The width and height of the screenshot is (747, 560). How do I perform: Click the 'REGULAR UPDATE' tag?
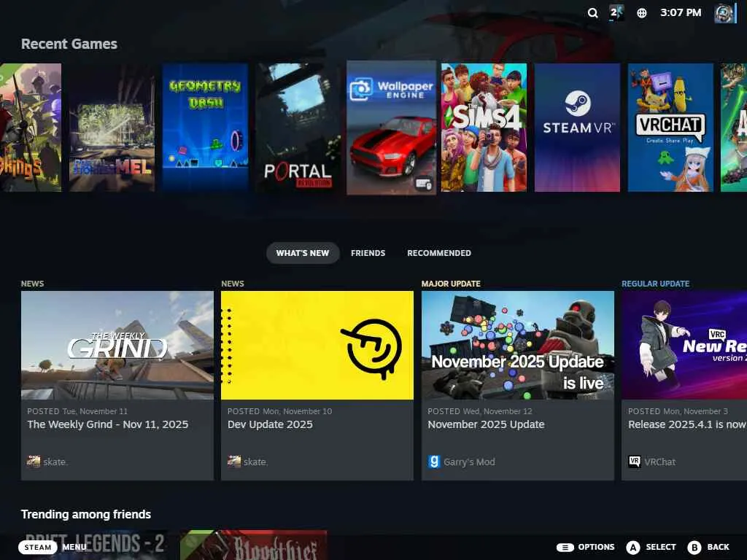point(656,284)
